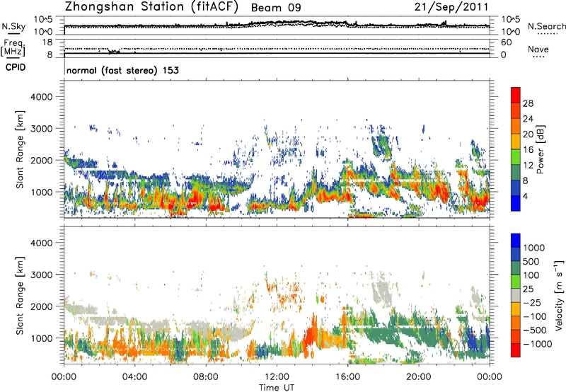
Task: Click 'normal (fast stereo) 153' text
Action: pyautogui.click(x=122, y=70)
